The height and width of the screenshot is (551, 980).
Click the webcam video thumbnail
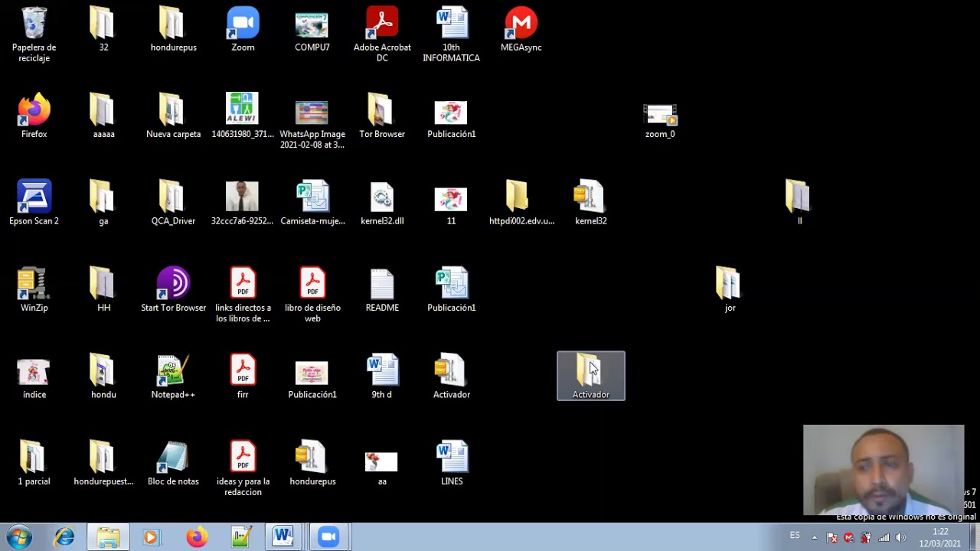tap(884, 470)
